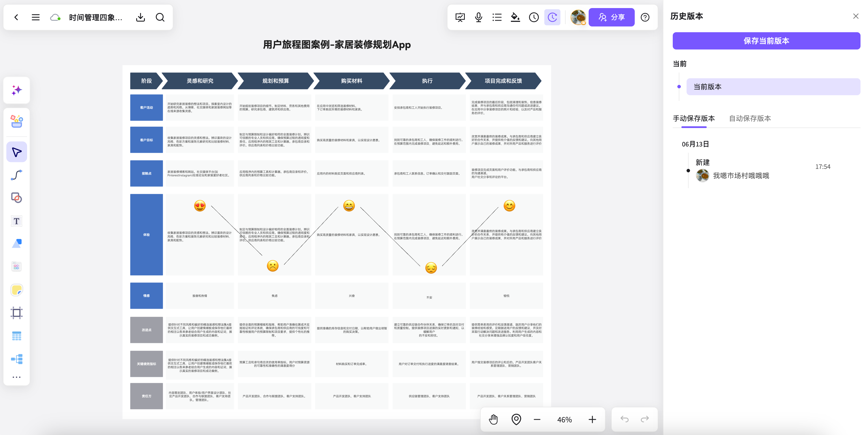Select the shapes tool
The image size is (868, 435).
[x=16, y=198]
